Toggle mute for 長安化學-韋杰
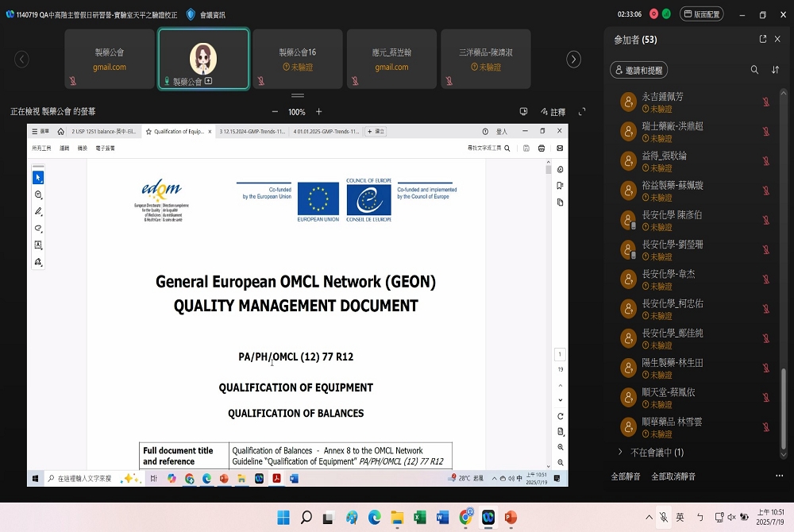The width and height of the screenshot is (794, 532). 766,279
